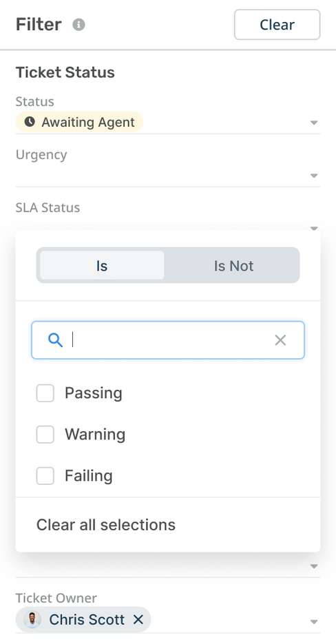This screenshot has width=336, height=644.
Task: Click the search magnifier icon
Action: [x=55, y=340]
